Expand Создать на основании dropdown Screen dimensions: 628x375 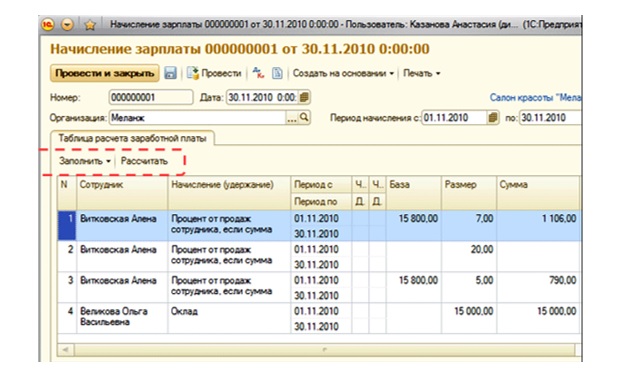[x=343, y=73]
